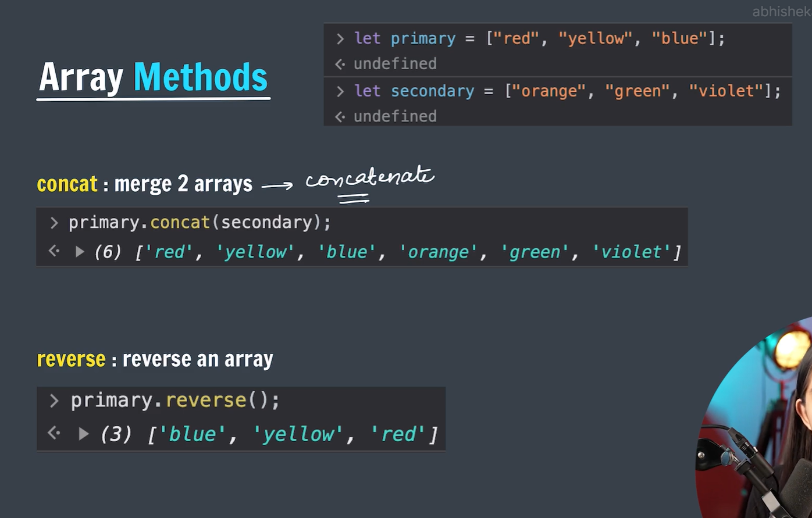Click the yellow 'reverse' heading word
This screenshot has height=518, width=812.
tap(71, 359)
